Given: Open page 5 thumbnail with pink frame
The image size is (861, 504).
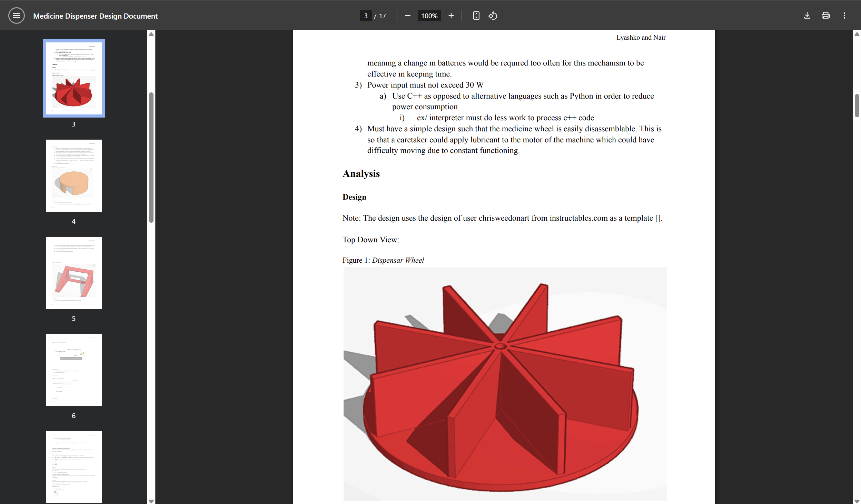Looking at the screenshot, I should click(x=73, y=273).
